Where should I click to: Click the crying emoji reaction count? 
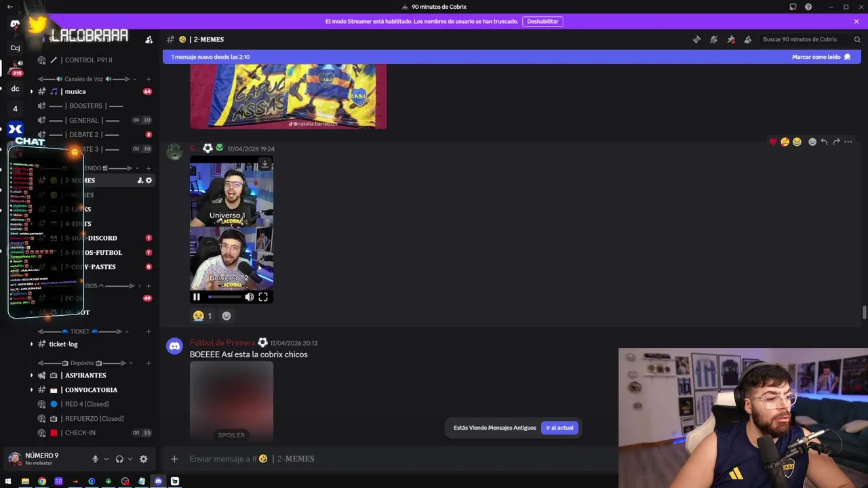click(x=202, y=316)
